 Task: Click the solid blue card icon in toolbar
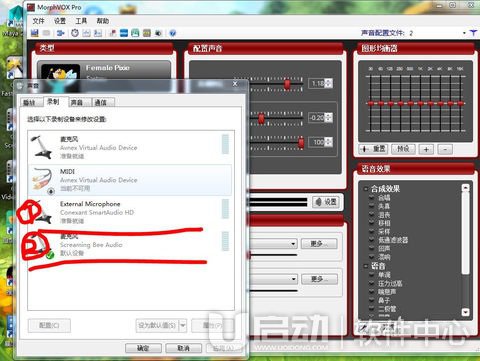click(124, 33)
